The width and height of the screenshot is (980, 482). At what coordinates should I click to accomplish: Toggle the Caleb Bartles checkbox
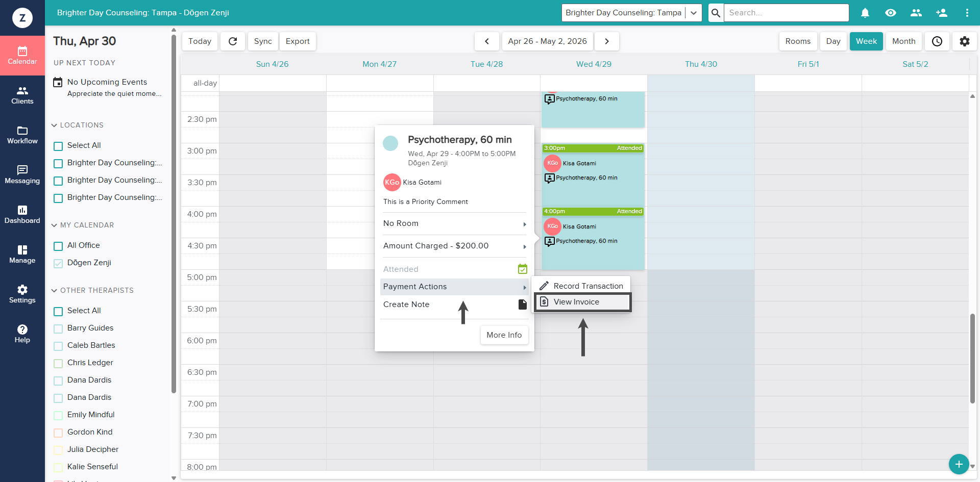(x=58, y=346)
